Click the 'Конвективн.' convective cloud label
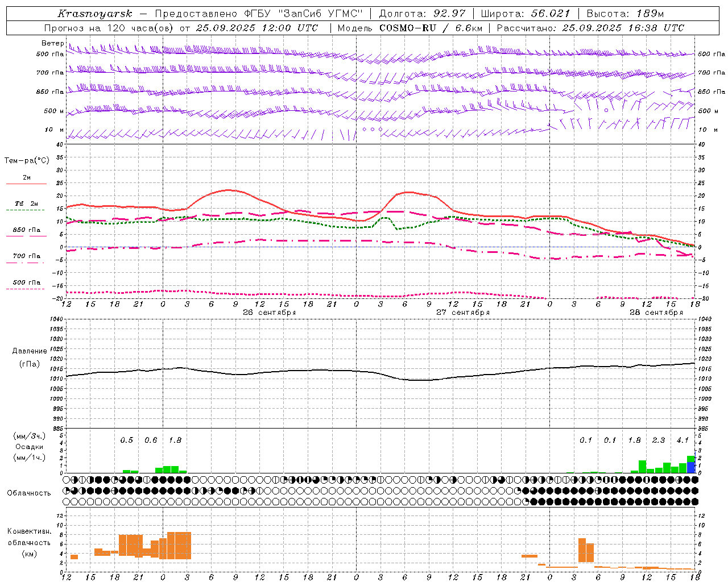This screenshot has height=582, width=728. tap(30, 531)
